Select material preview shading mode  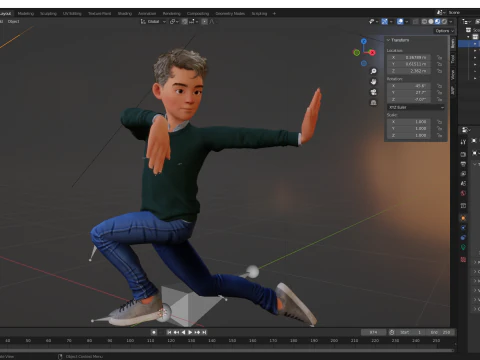pos(438,21)
